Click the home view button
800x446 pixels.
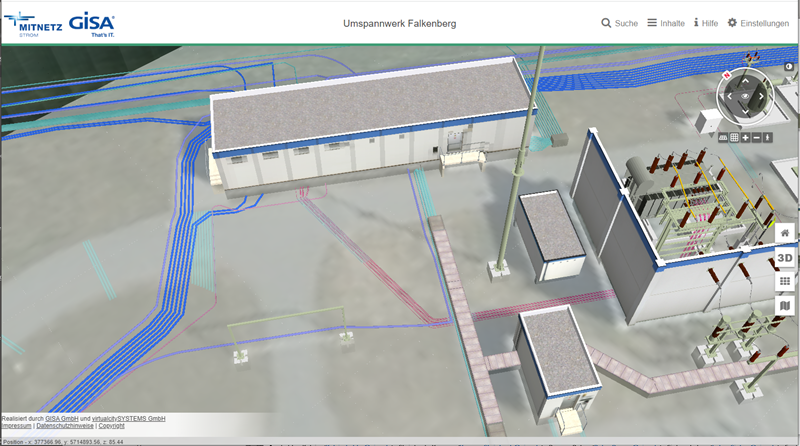click(785, 233)
